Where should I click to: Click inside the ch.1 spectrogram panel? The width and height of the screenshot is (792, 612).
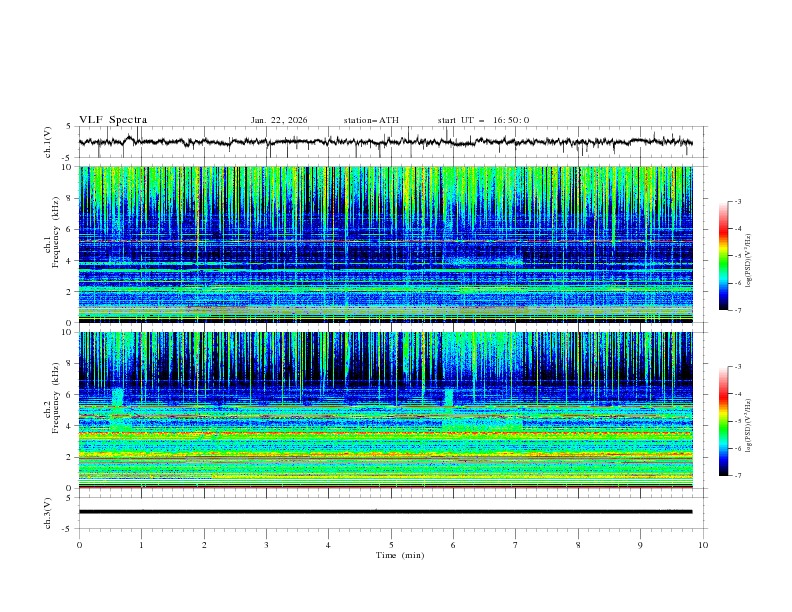(x=386, y=244)
